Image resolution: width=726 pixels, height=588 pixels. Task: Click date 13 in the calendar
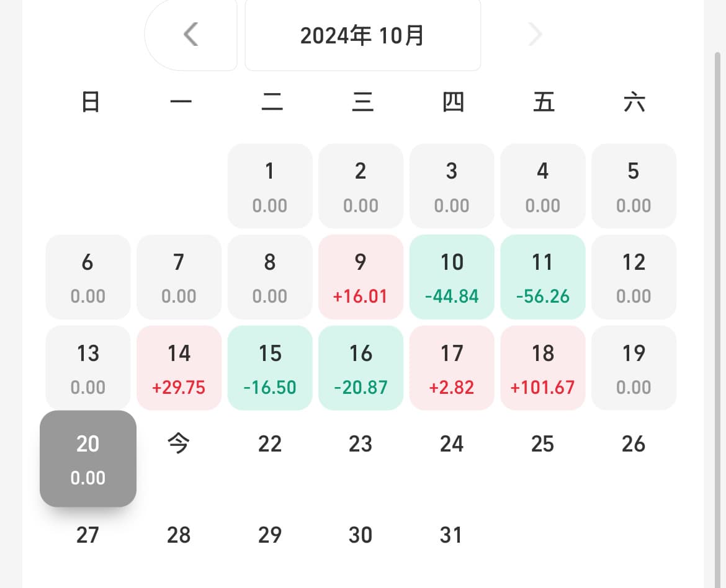click(x=88, y=368)
